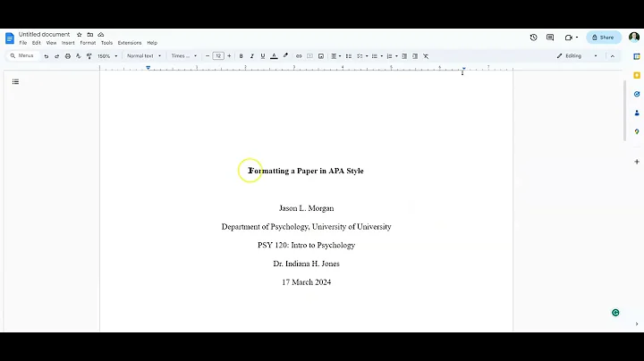Click the Move to folder icon
The image size is (644, 361).
click(x=90, y=35)
